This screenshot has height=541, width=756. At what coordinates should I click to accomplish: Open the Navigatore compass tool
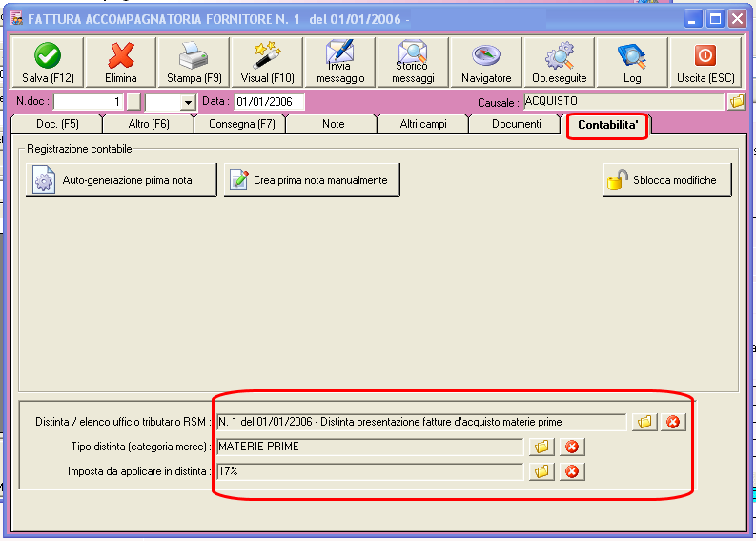tap(486, 63)
